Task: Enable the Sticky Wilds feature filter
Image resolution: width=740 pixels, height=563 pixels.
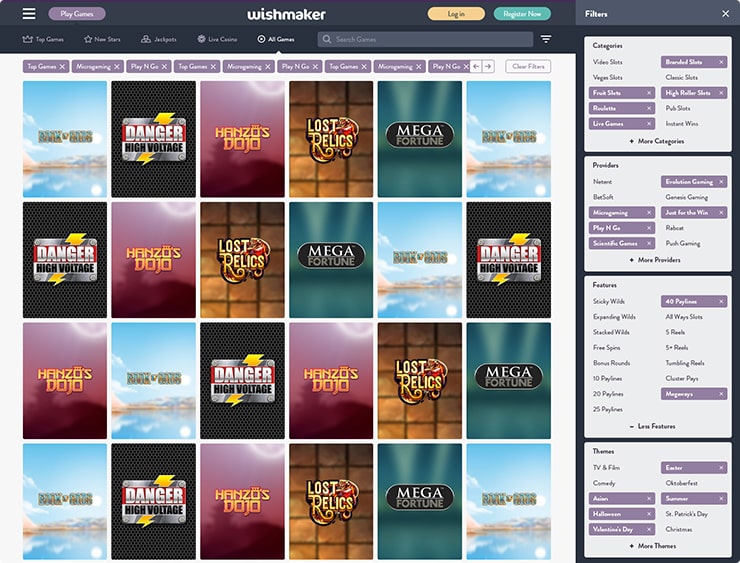Action: 608,301
